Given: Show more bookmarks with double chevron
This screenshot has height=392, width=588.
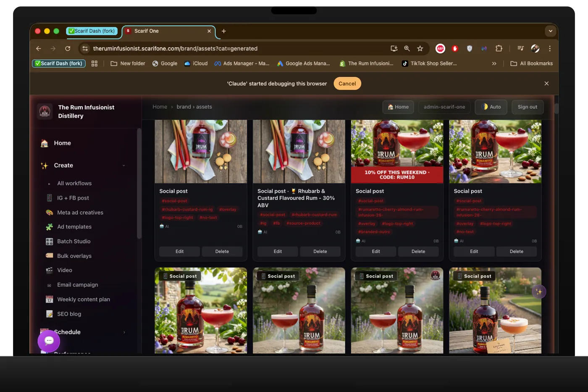Looking at the screenshot, I should tap(494, 63).
